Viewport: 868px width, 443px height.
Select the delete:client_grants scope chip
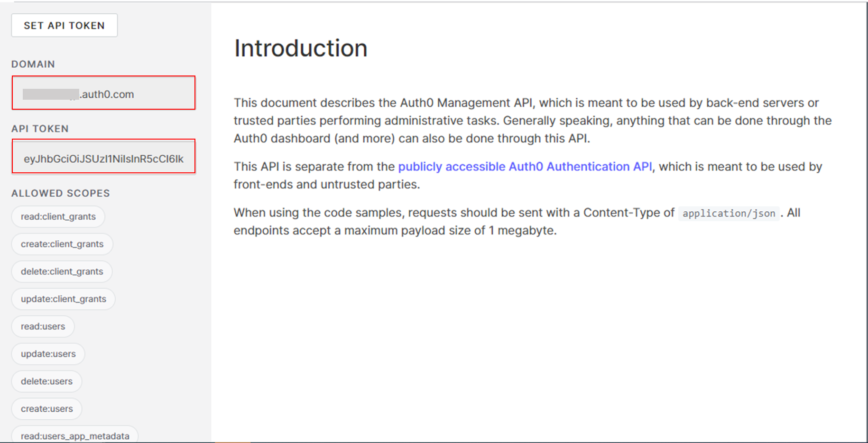click(61, 272)
